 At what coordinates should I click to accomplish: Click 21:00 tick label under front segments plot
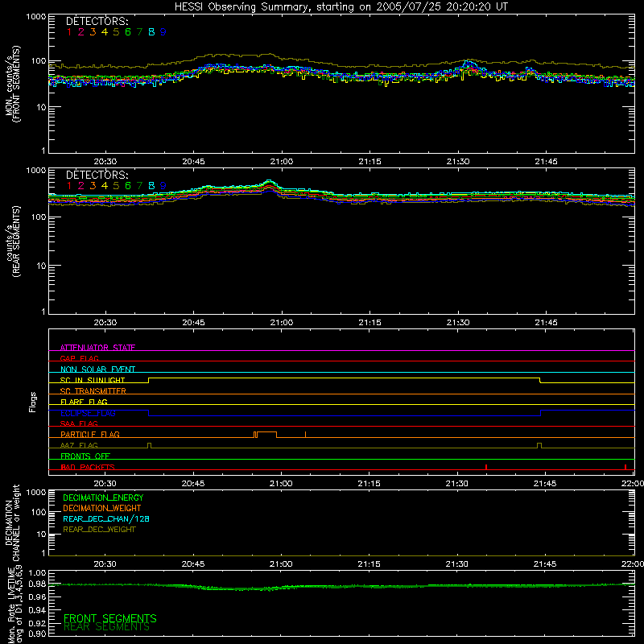click(282, 162)
